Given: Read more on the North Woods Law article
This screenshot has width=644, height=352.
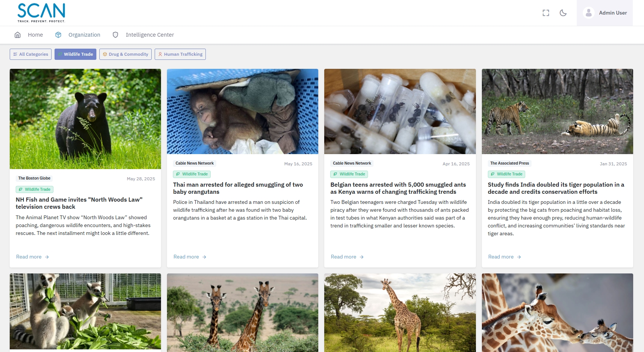Looking at the screenshot, I should coord(29,257).
